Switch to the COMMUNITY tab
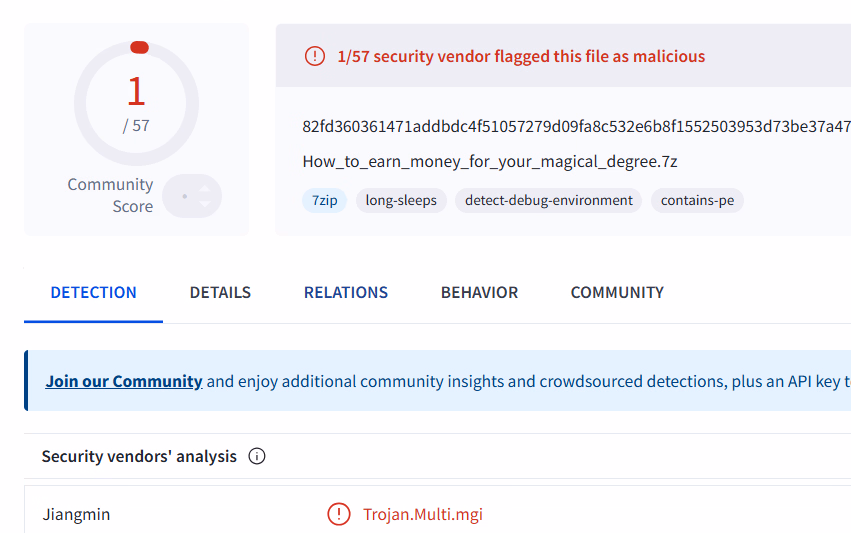This screenshot has height=533, width=851. click(x=617, y=293)
